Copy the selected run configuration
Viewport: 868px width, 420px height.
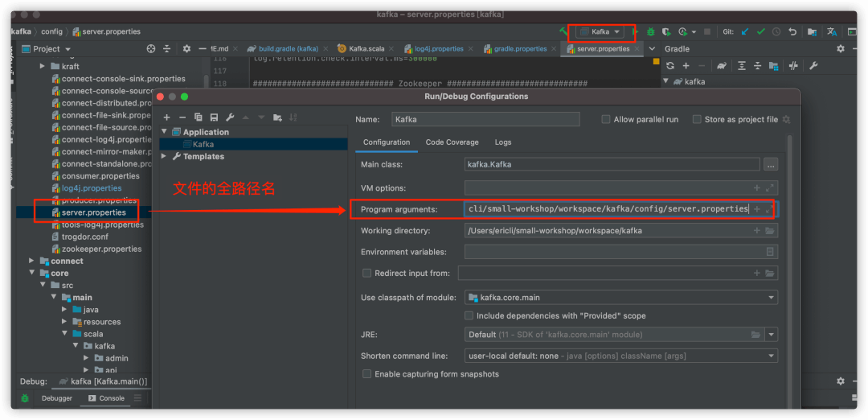[x=199, y=117]
